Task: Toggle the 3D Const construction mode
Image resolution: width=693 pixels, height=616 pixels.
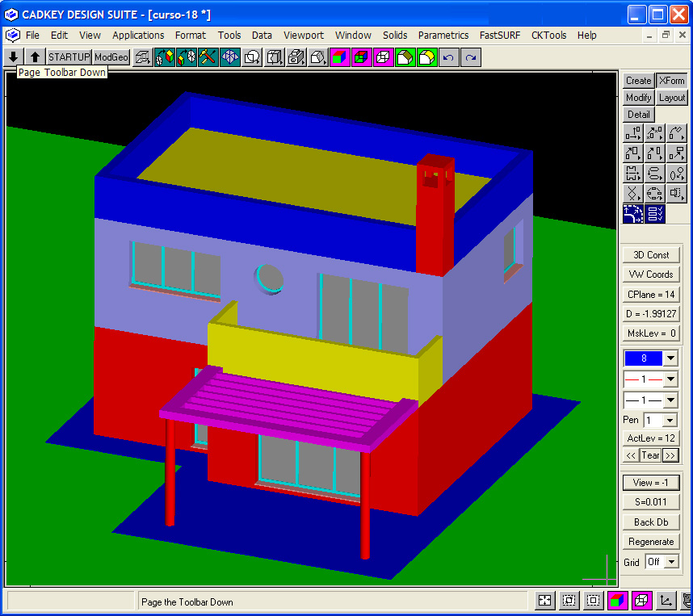Action: 650,255
